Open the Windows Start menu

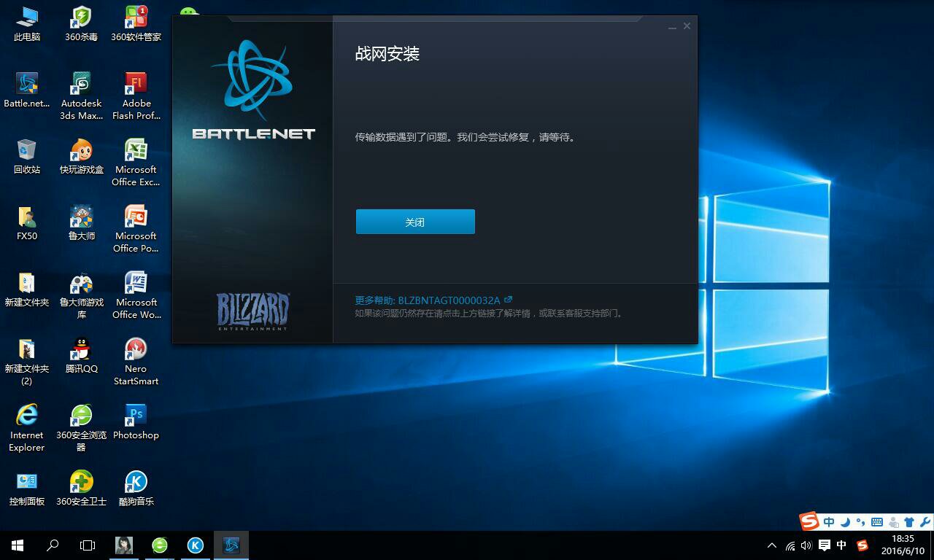tap(18, 545)
